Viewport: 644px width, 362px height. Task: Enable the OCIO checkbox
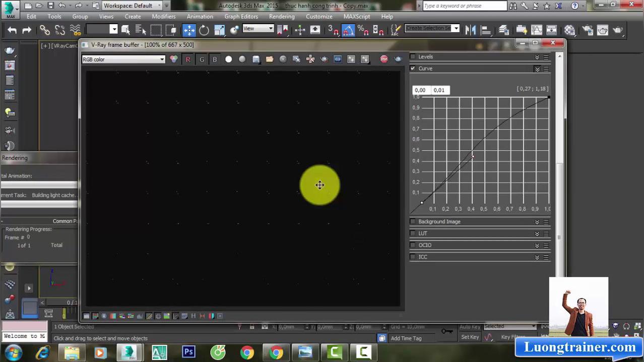[413, 245]
